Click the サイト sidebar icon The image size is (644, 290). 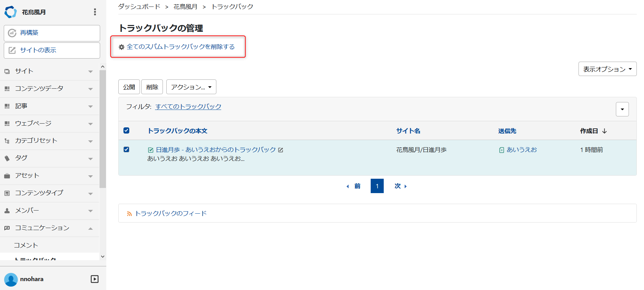pyautogui.click(x=7, y=71)
